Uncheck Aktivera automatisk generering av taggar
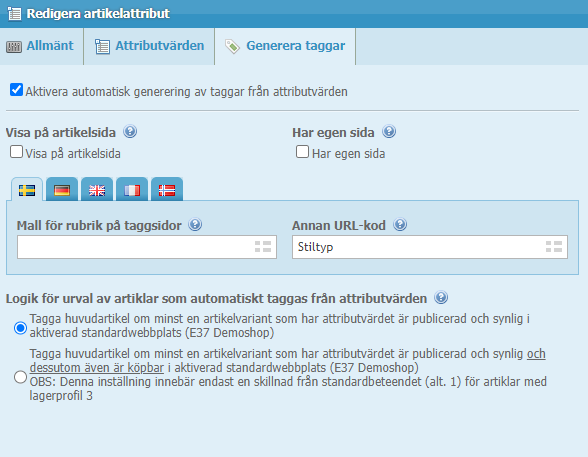 coord(16,90)
